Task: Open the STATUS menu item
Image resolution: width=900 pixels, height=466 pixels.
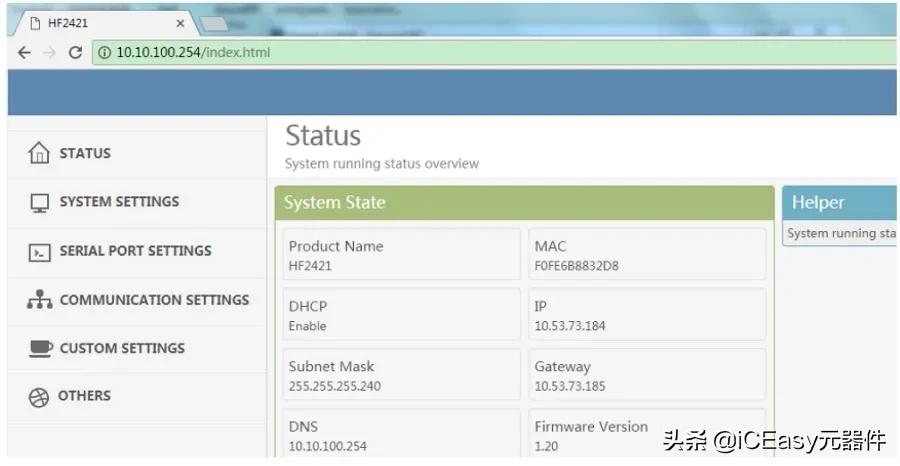Action: [137, 153]
